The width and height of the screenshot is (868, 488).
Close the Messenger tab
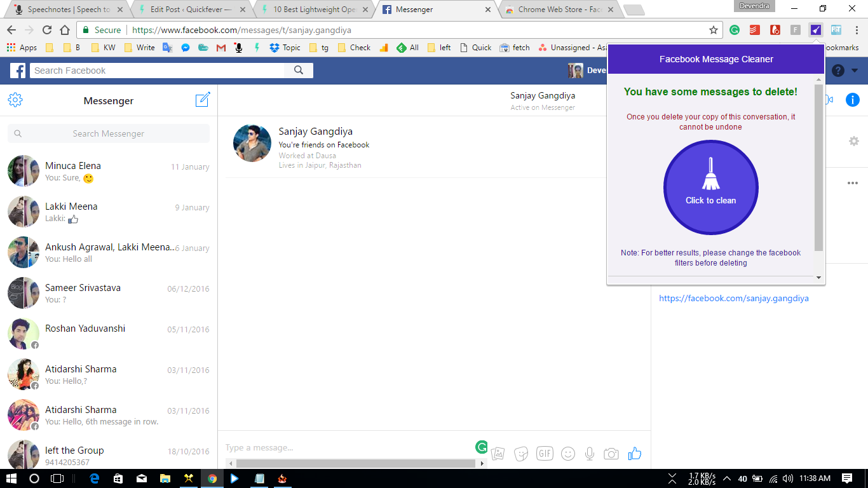click(x=488, y=10)
